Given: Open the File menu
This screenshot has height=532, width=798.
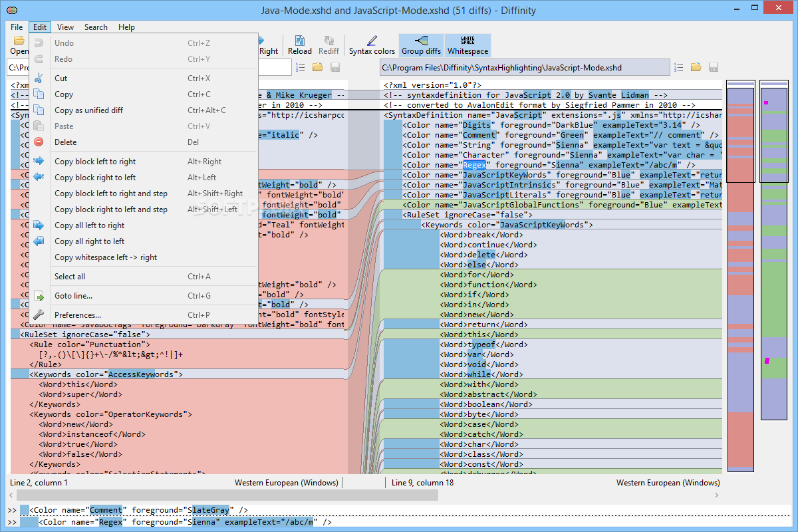Looking at the screenshot, I should [17, 27].
